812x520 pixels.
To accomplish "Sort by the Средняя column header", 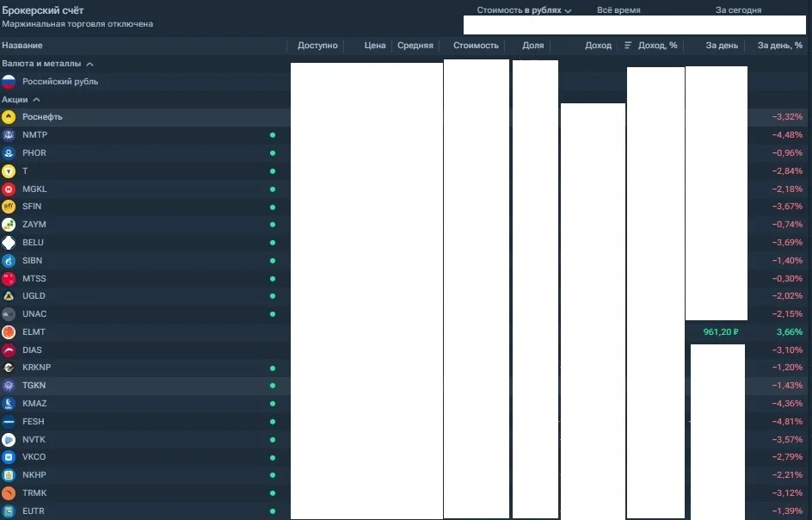I will (x=415, y=46).
